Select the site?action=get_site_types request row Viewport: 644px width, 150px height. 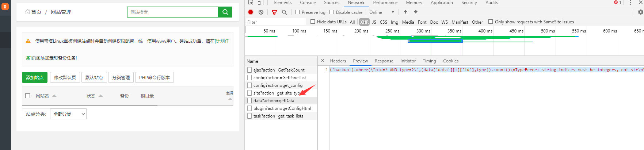tap(281, 93)
